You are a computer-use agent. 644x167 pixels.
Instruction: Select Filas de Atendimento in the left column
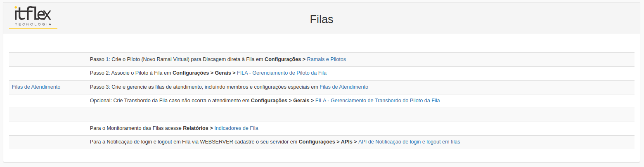tap(36, 87)
